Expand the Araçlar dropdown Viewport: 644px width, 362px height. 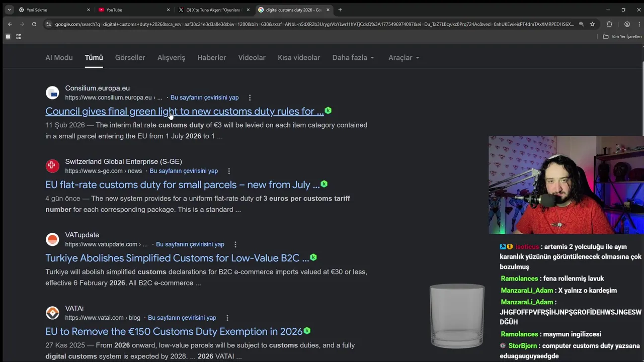[x=404, y=58]
